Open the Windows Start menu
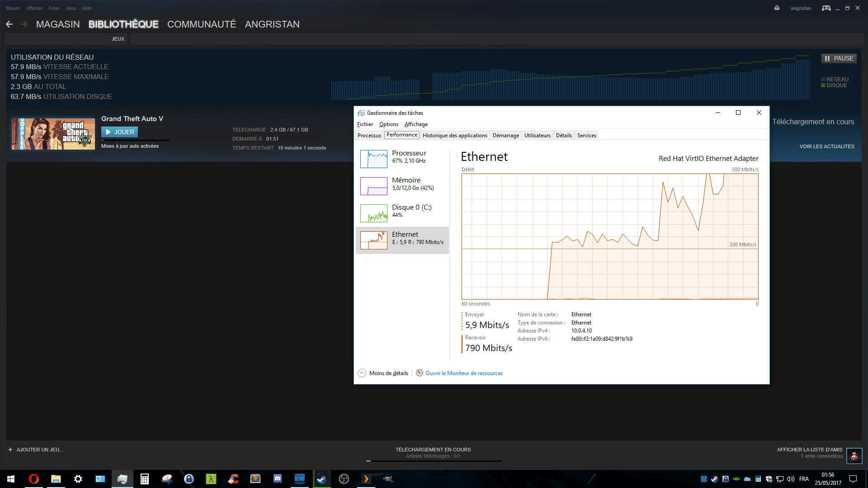The image size is (868, 488). click(11, 479)
